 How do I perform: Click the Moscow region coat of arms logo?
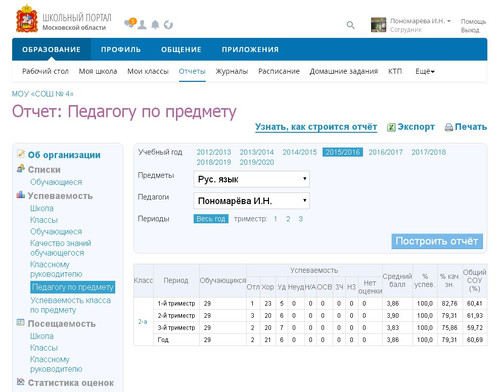coord(27,19)
